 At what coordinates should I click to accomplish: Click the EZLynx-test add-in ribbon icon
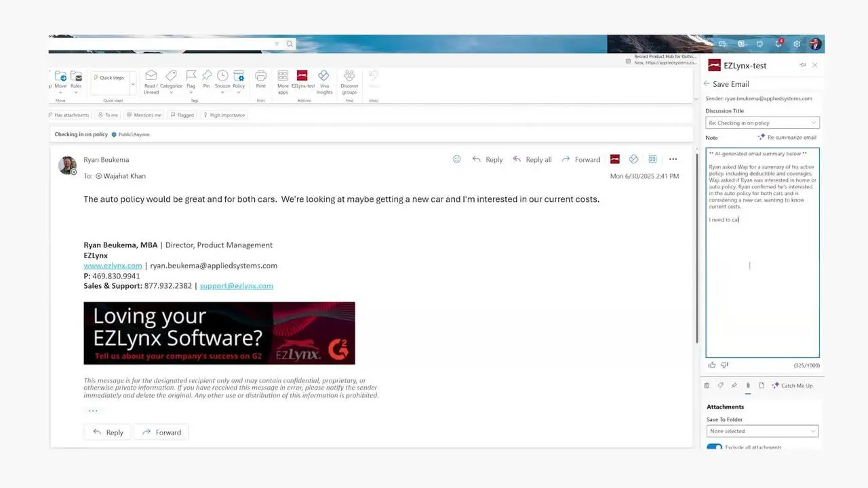[302, 76]
